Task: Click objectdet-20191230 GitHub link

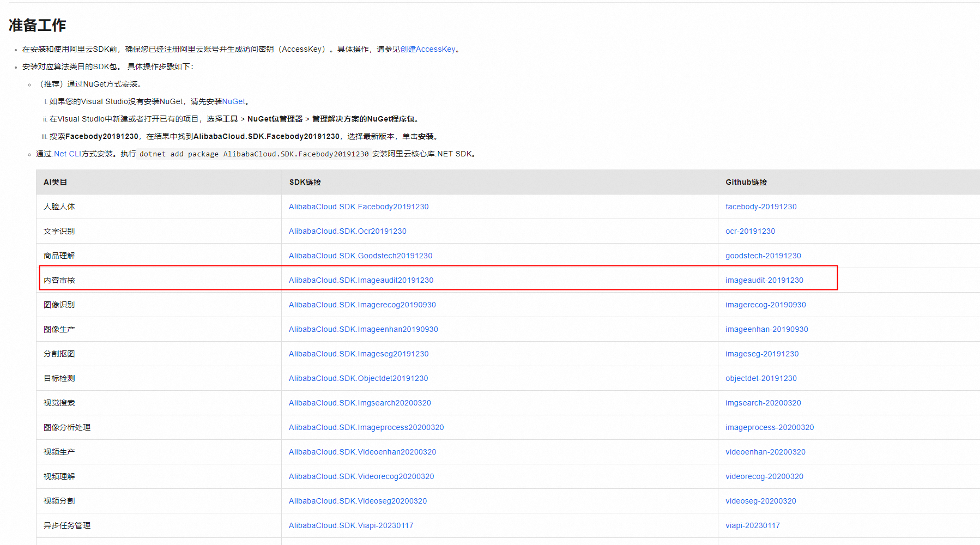Action: click(761, 378)
